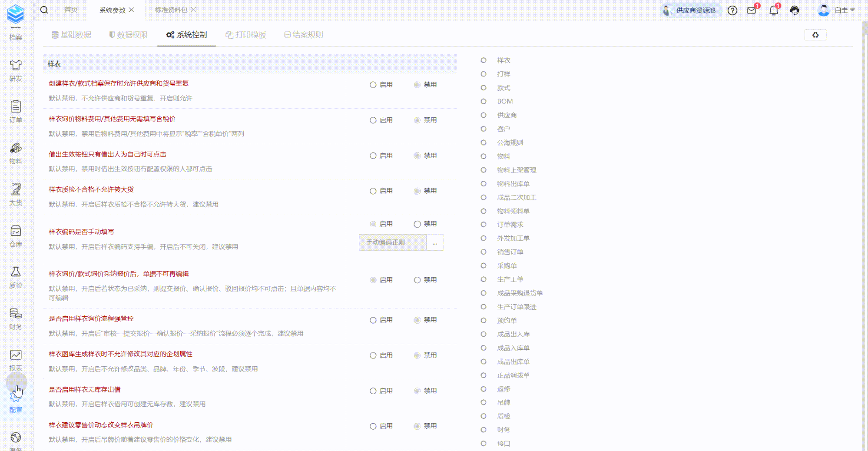
Task: Enable 样衣质检不合格不允许转大货 setting
Action: (373, 191)
